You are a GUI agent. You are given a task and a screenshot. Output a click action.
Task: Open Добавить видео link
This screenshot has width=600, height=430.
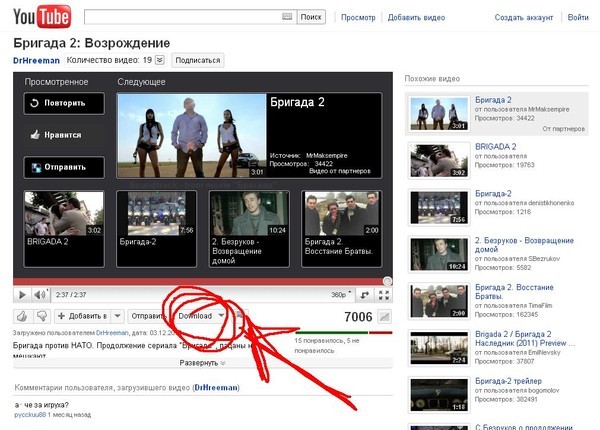pos(416,17)
